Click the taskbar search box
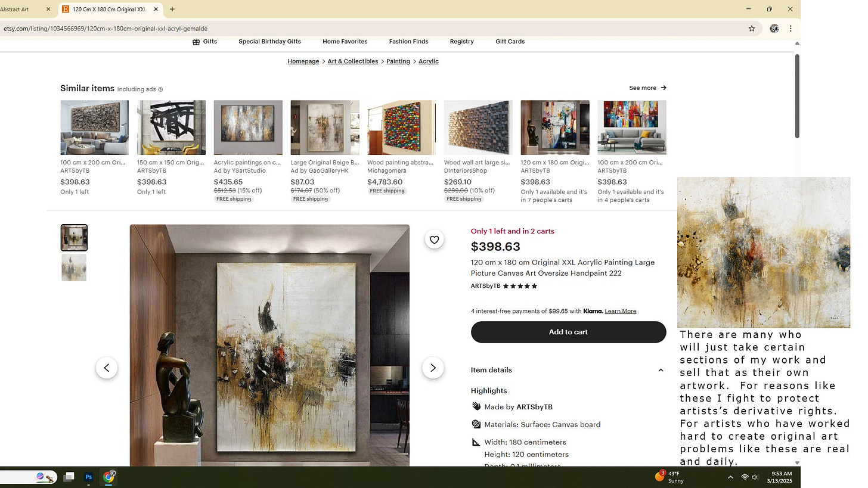The image size is (868, 488). tap(27, 477)
